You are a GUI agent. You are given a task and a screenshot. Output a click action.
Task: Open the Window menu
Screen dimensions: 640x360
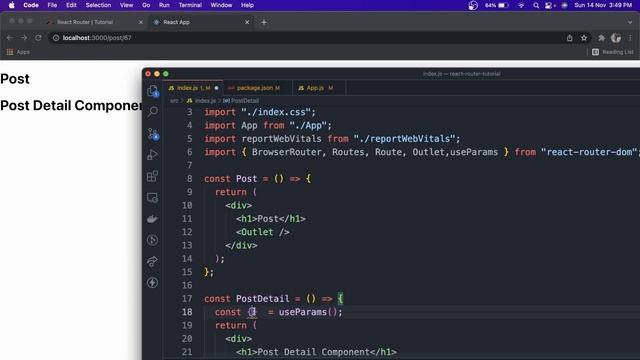(x=221, y=5)
